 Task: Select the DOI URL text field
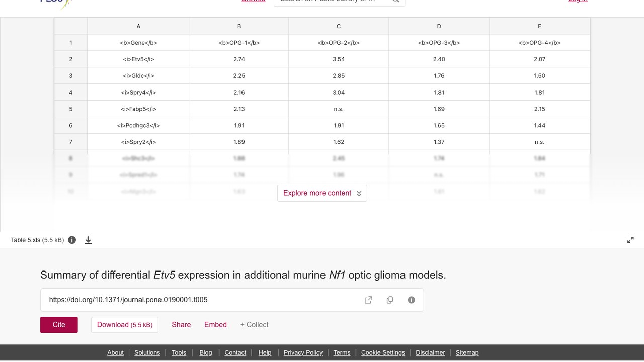(x=201, y=300)
